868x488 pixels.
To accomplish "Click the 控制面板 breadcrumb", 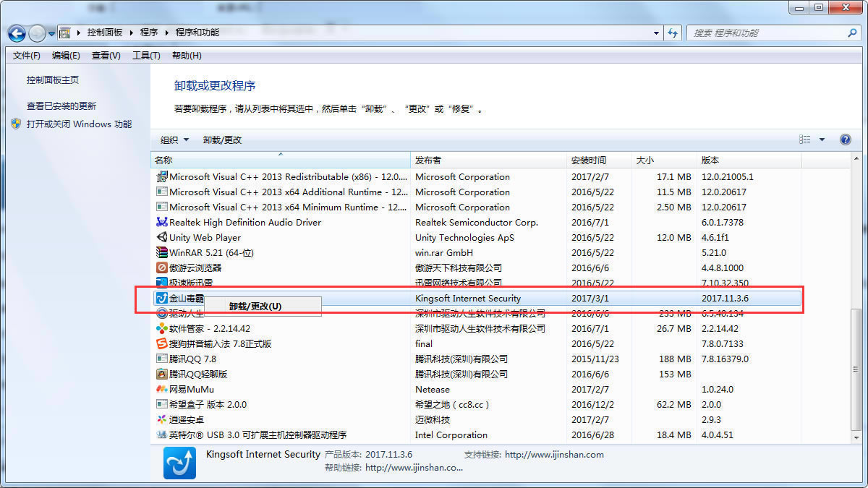I will [x=105, y=33].
